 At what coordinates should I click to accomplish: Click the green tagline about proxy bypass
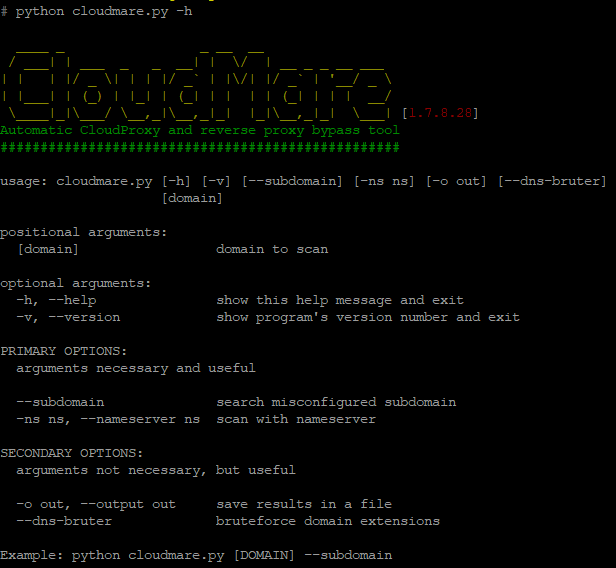(x=200, y=130)
